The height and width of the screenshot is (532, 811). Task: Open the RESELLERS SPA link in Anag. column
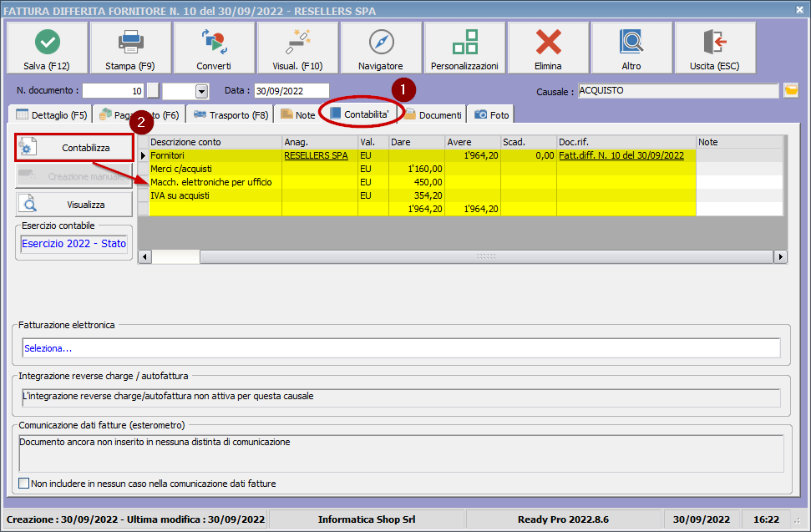[x=316, y=155]
